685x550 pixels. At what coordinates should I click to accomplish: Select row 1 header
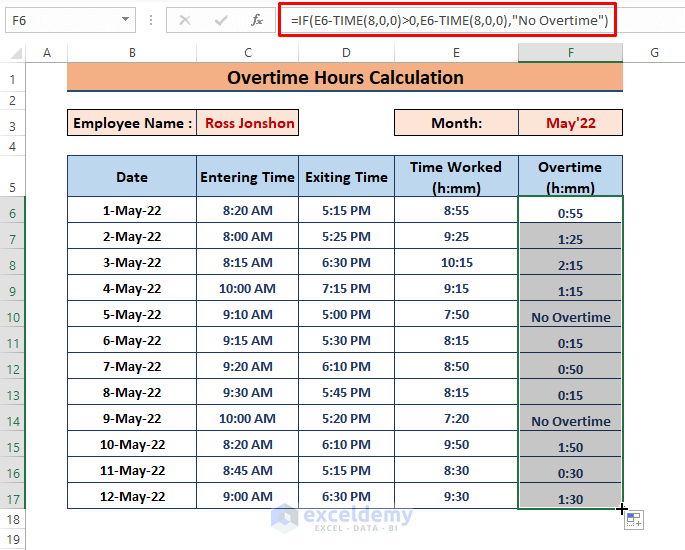pos(13,79)
